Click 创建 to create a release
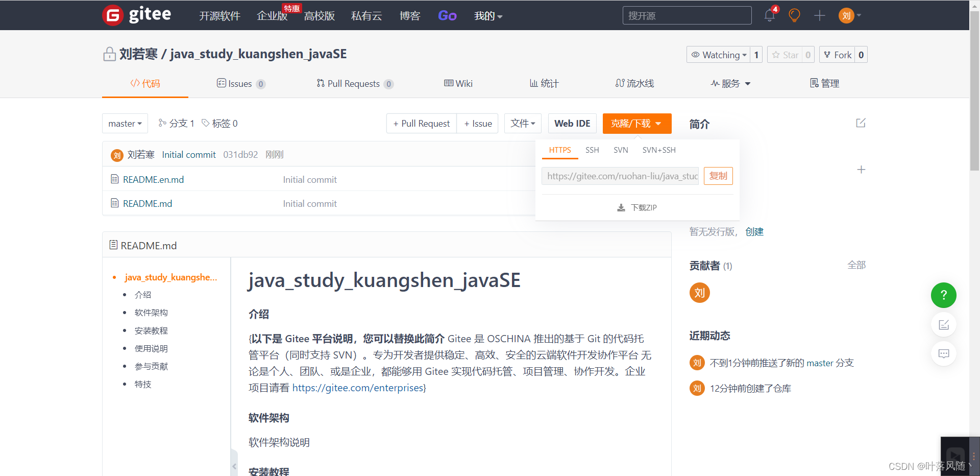This screenshot has height=476, width=980. click(x=754, y=232)
